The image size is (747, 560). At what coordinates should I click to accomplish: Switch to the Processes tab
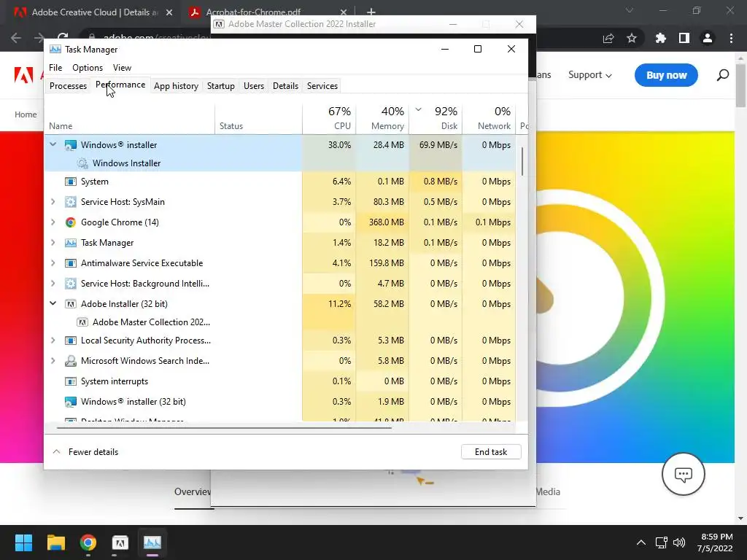(68, 86)
